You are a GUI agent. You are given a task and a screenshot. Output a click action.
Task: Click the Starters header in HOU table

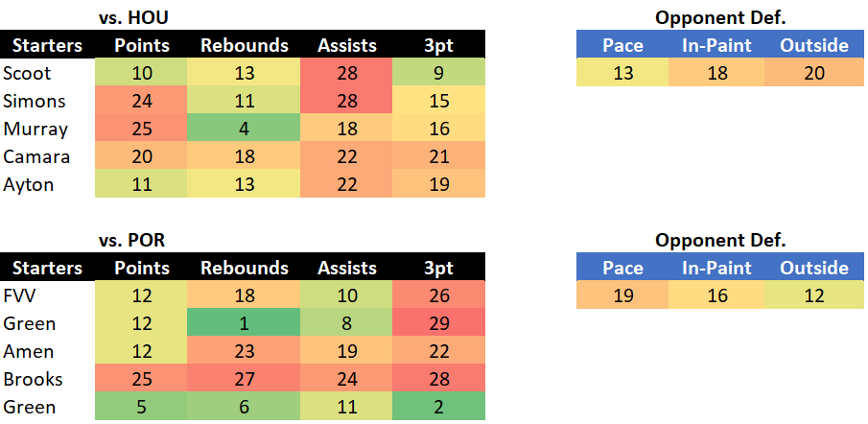pyautogui.click(x=48, y=45)
